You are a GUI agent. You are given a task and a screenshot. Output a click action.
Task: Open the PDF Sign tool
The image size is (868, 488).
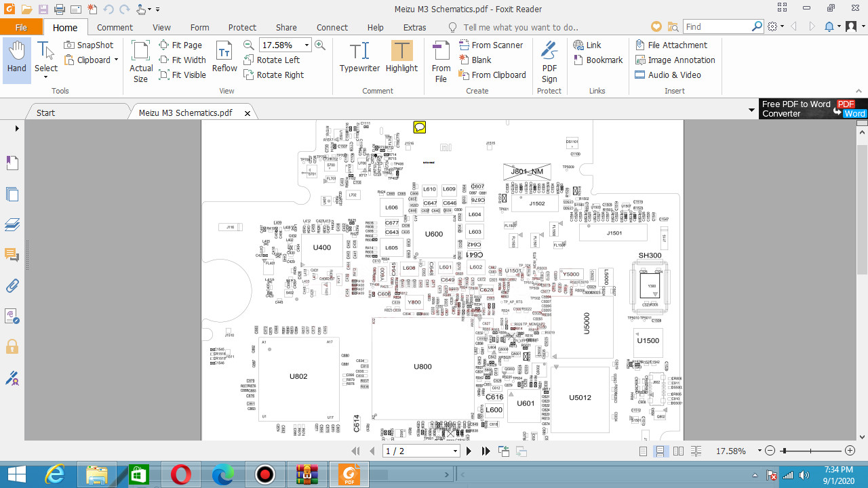pyautogui.click(x=549, y=61)
